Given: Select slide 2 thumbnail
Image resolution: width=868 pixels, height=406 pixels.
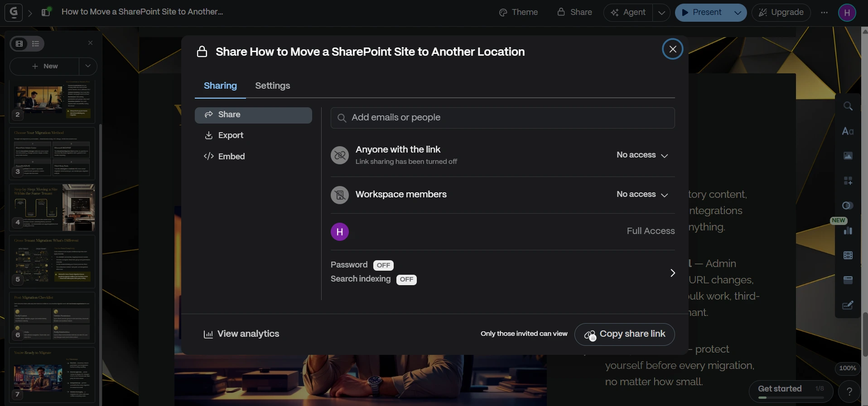Looking at the screenshot, I should pos(52,101).
